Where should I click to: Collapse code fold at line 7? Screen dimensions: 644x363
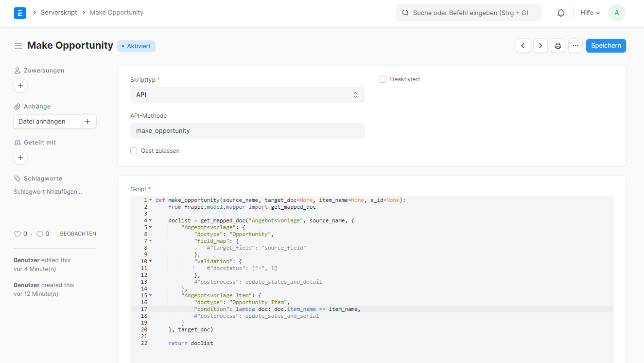(150, 241)
